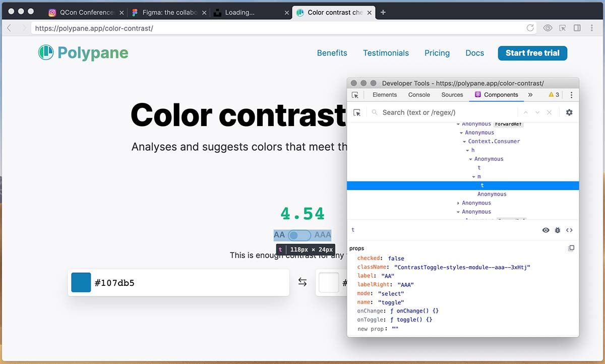This screenshot has width=605, height=364.
Task: Open the browser three-dot menu
Action: [x=592, y=28]
